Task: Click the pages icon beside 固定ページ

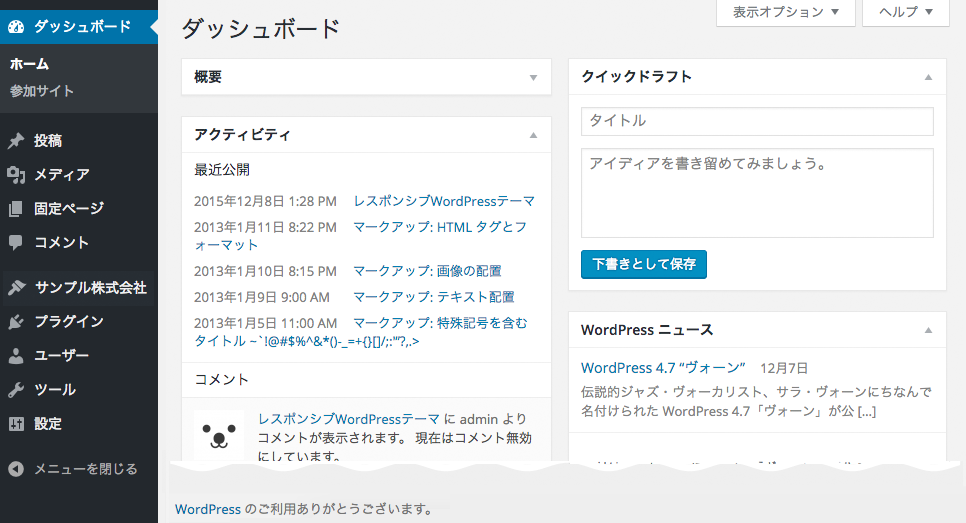Action: [16, 209]
